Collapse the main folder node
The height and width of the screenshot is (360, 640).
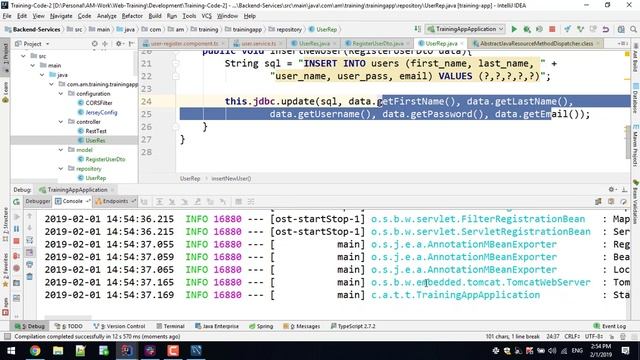tap(33, 65)
